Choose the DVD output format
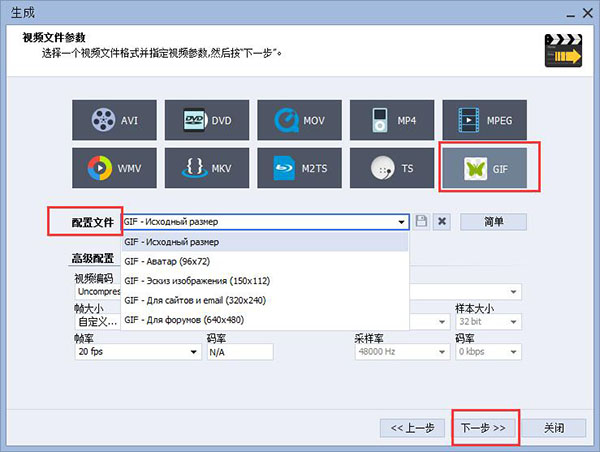The image size is (600, 452). coord(207,120)
